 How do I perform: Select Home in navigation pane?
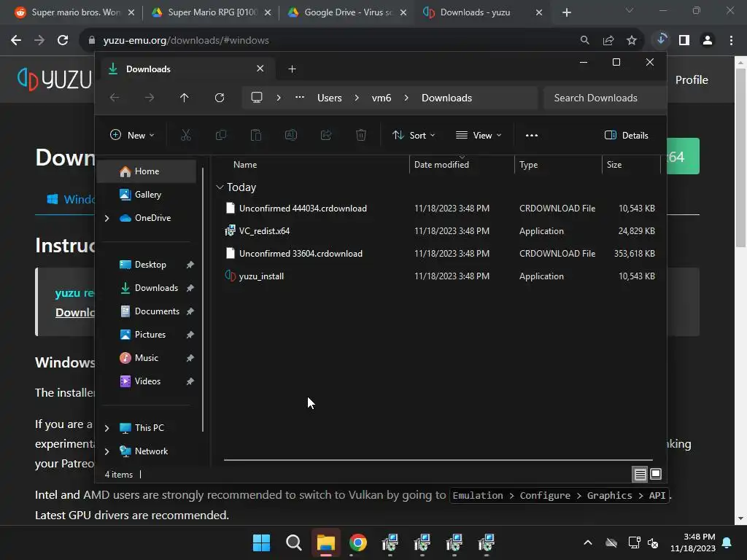pyautogui.click(x=147, y=171)
